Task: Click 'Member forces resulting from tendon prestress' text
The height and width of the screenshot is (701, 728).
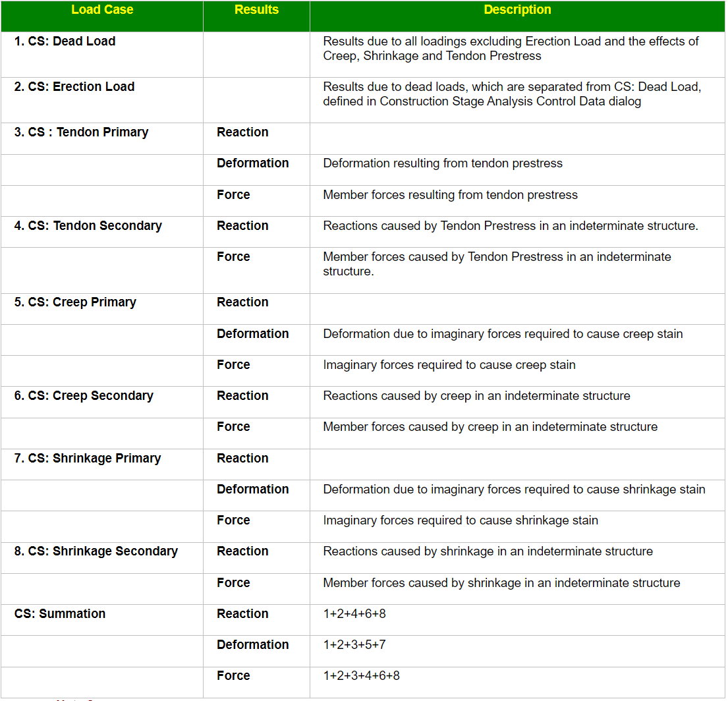Action: click(451, 195)
